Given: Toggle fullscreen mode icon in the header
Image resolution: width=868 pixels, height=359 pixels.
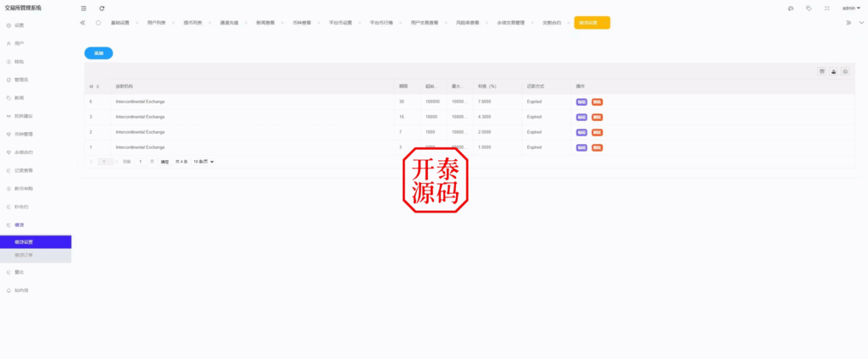Looking at the screenshot, I should (x=827, y=8).
